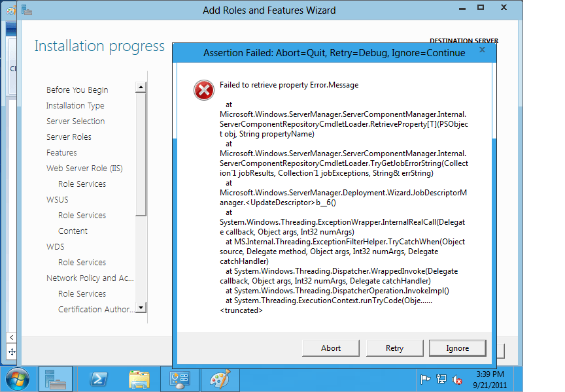The width and height of the screenshot is (565, 392).
Task: Click the muted volume tray icon
Action: tap(457, 380)
